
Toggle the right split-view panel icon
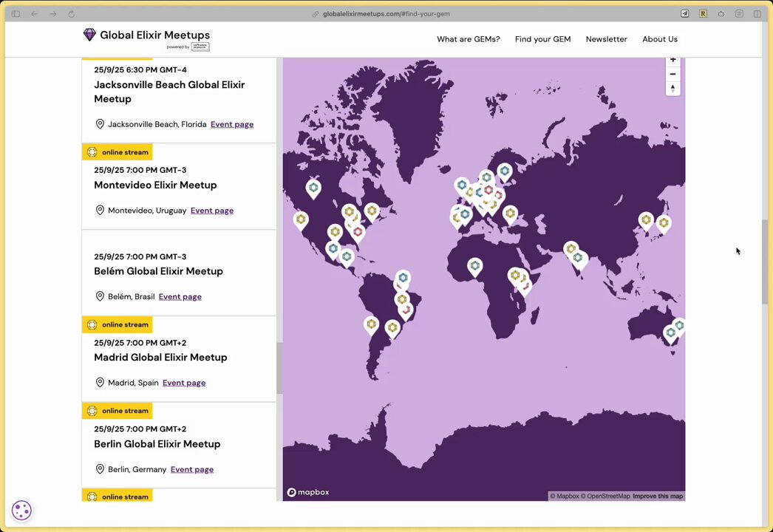757,14
